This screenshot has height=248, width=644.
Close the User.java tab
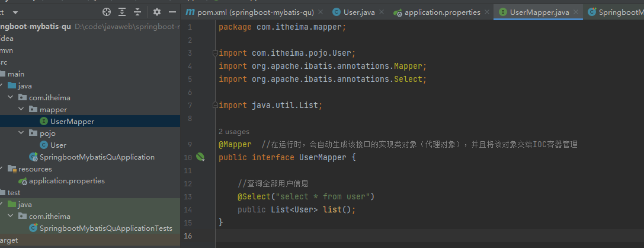[382, 12]
